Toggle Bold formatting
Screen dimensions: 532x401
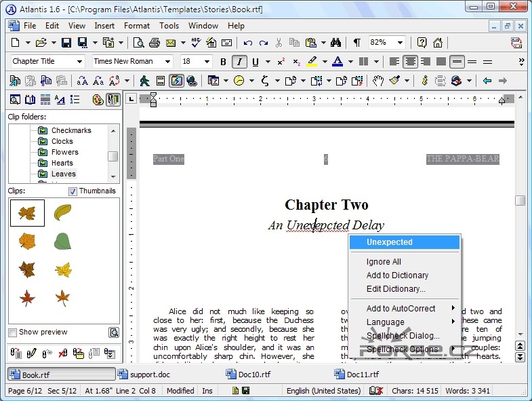coord(223,62)
